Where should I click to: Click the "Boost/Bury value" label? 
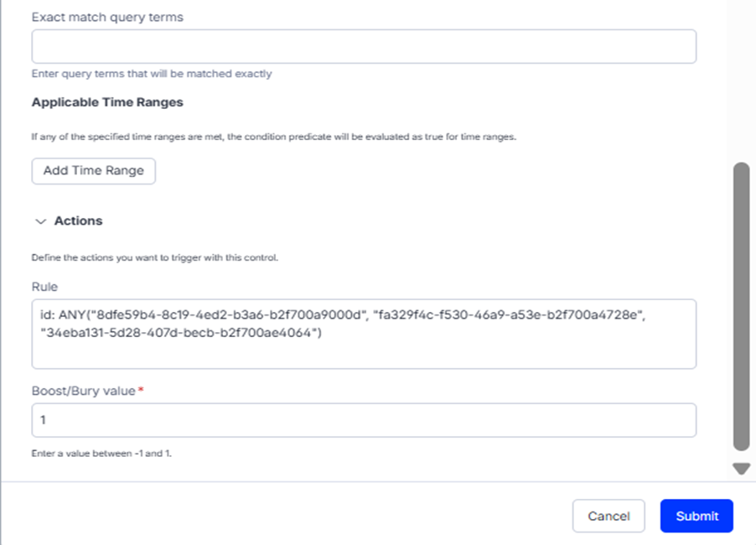click(x=83, y=392)
